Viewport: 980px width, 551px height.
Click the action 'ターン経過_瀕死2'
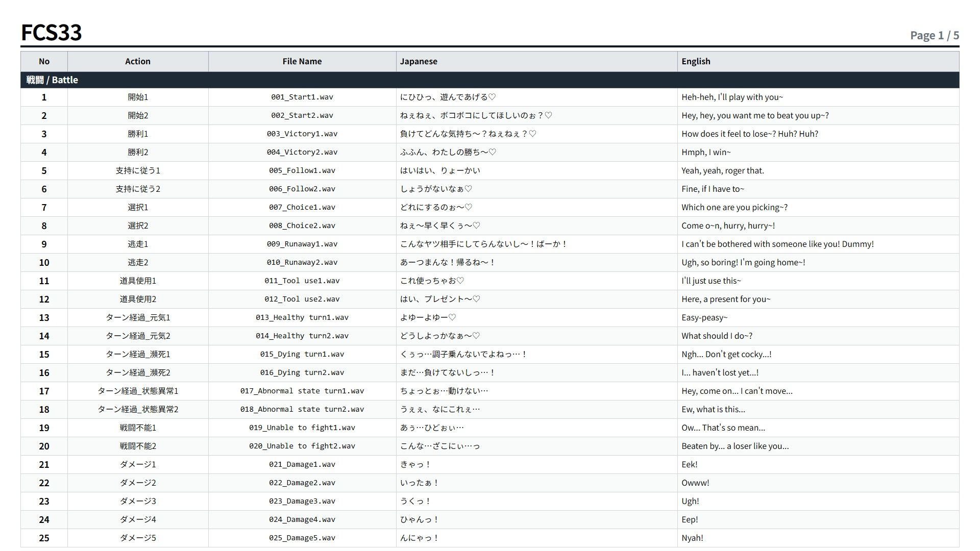(x=138, y=372)
